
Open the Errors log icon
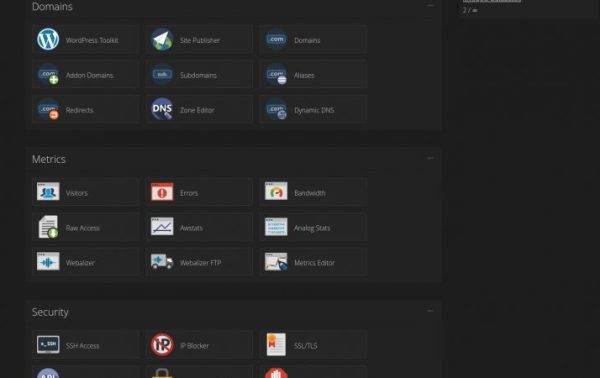[x=162, y=192]
